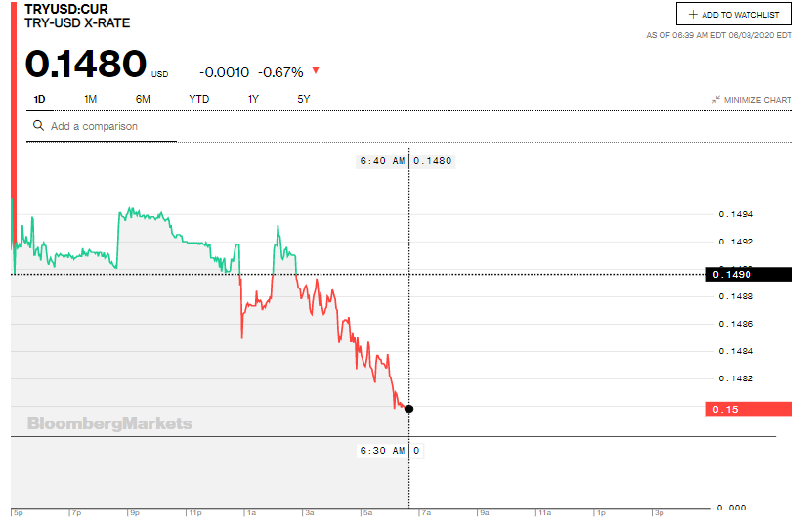Click the BloombergMarkets watermark logo
The image size is (812, 532).
pos(109,423)
